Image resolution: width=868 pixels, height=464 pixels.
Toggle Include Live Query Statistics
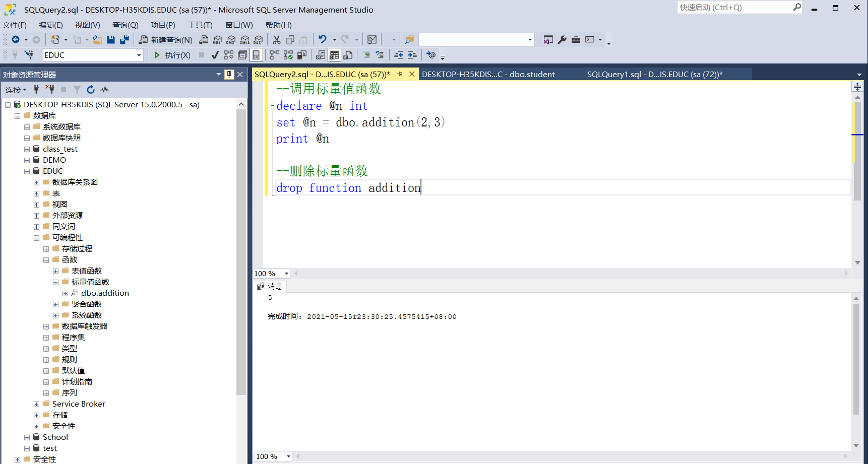coord(288,55)
